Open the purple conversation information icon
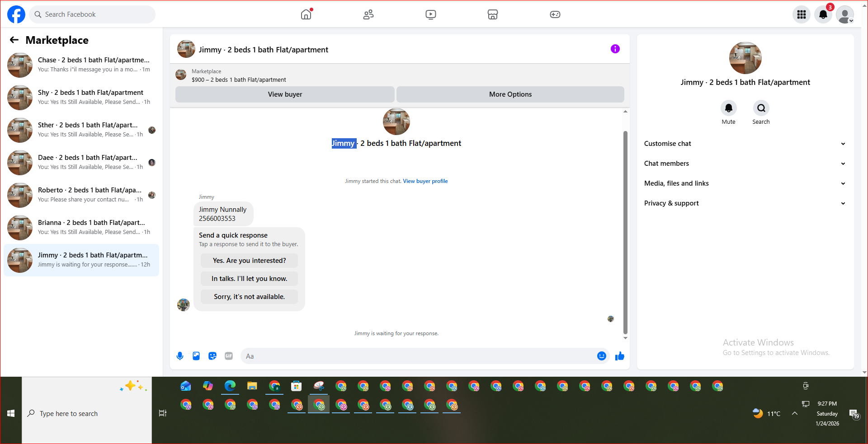Viewport: 868px width, 444px height. pos(615,49)
